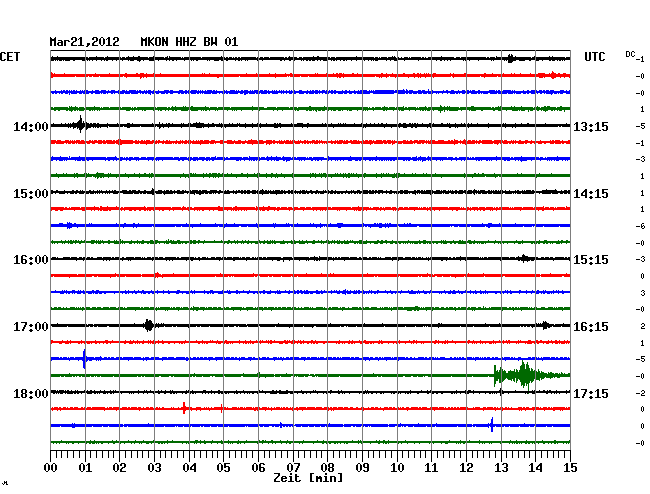Click the 14:15 UTC time label
Viewport: 650px width, 494px height.
(591, 194)
